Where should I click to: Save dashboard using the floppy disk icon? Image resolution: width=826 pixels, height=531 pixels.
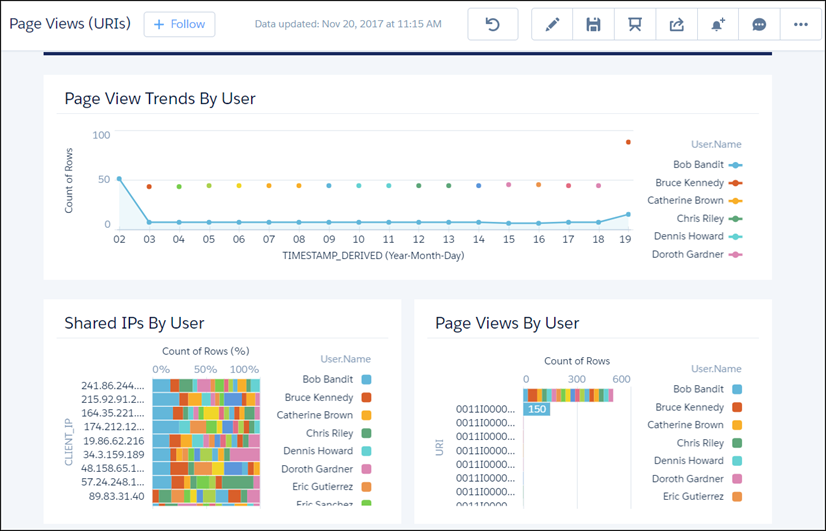tap(593, 24)
